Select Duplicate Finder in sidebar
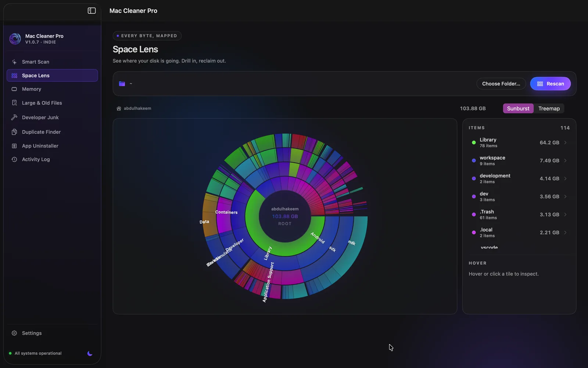This screenshot has width=588, height=368. tap(52, 132)
